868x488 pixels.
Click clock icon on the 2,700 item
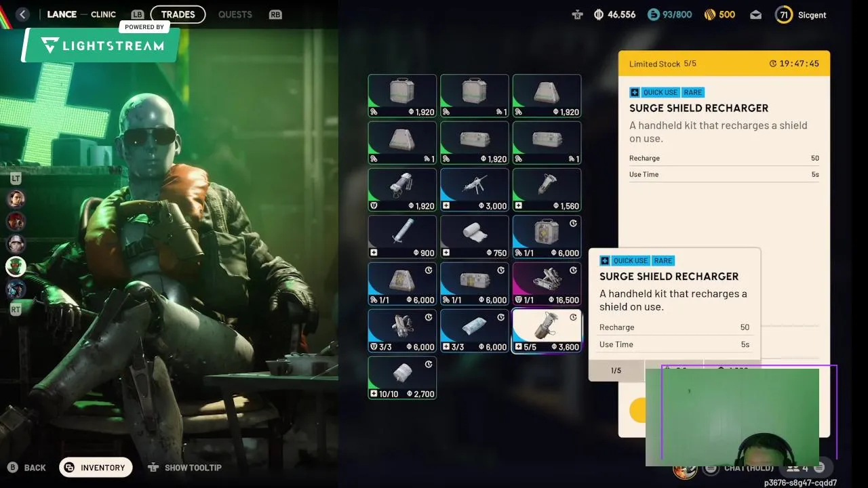click(x=429, y=364)
